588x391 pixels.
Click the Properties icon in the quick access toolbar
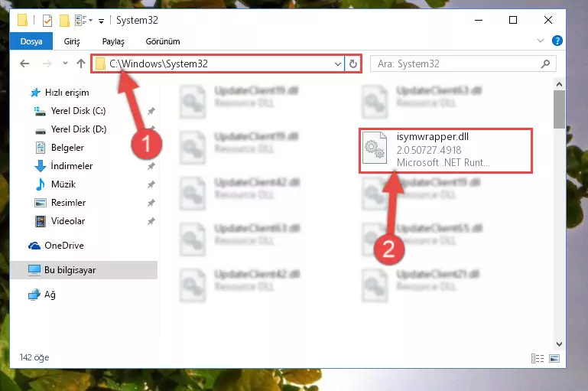[47, 20]
